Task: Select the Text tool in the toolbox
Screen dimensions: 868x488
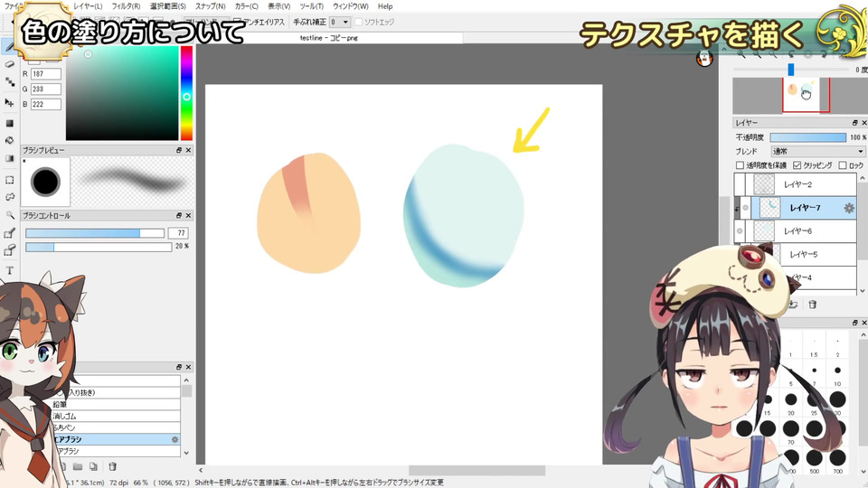Action: 9,270
